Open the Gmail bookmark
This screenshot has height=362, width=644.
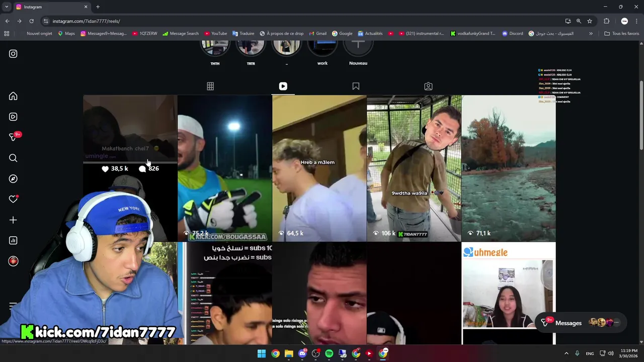tap(317, 34)
